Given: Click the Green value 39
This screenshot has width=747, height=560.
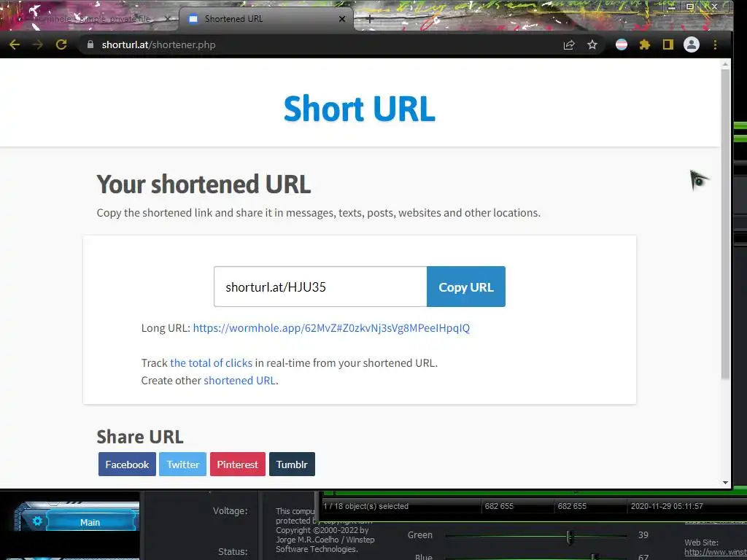Looking at the screenshot, I should point(643,534).
